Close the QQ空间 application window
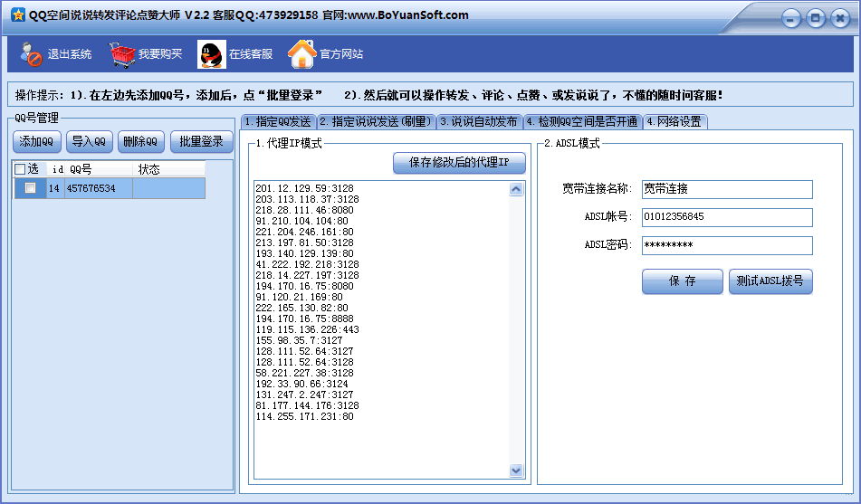 coord(840,19)
